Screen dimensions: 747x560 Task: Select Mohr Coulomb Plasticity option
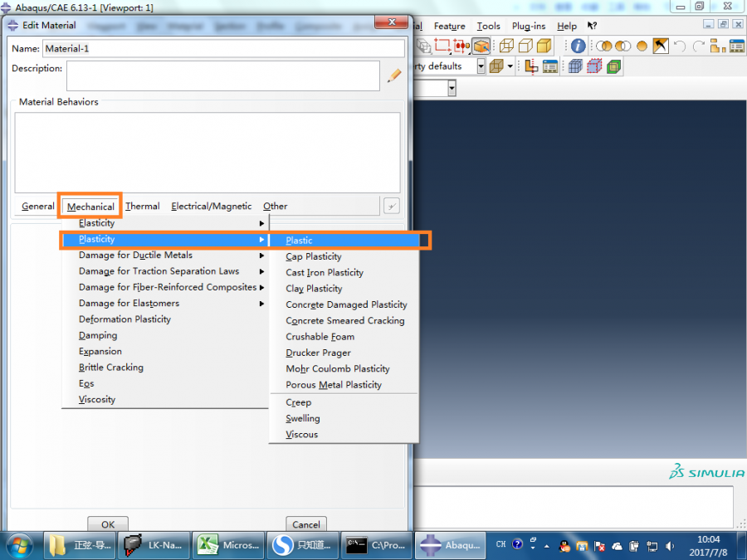point(344,369)
